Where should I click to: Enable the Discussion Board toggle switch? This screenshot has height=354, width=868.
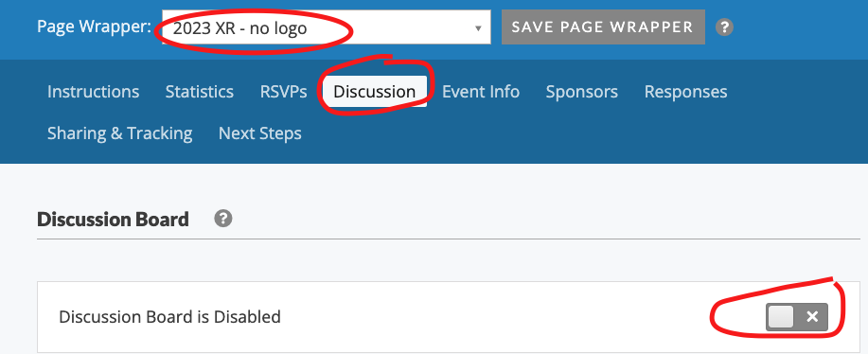click(x=797, y=317)
